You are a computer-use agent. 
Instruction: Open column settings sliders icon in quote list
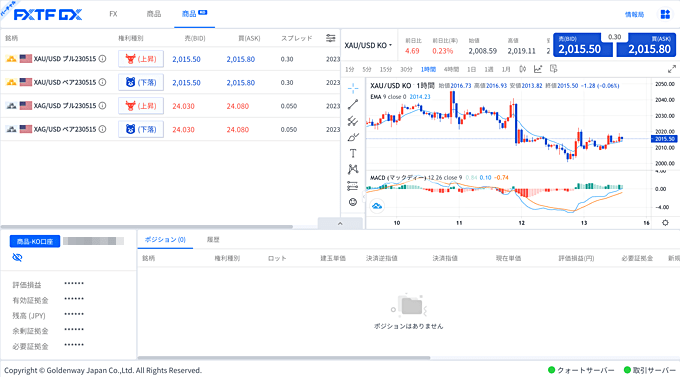pos(330,38)
